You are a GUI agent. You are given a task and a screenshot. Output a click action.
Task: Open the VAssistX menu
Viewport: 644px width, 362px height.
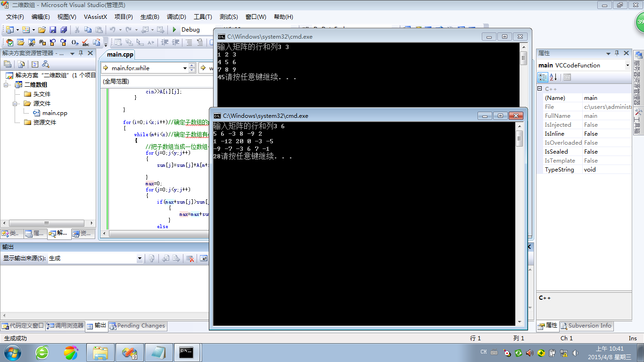pos(95,16)
